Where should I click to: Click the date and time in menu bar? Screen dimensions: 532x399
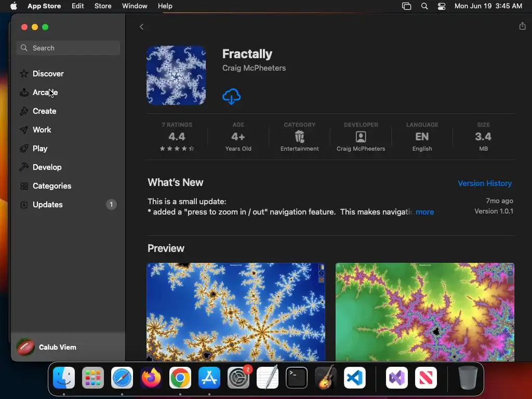click(488, 6)
